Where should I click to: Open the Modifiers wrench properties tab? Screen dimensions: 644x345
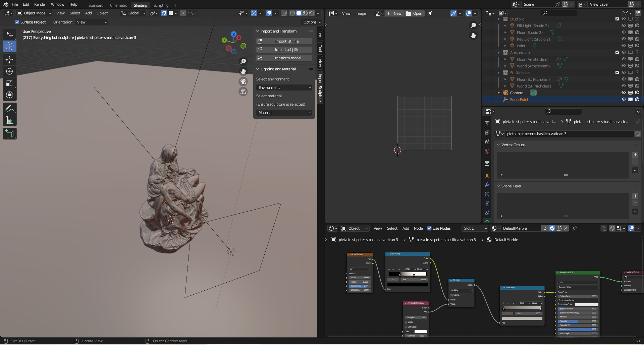487,185
